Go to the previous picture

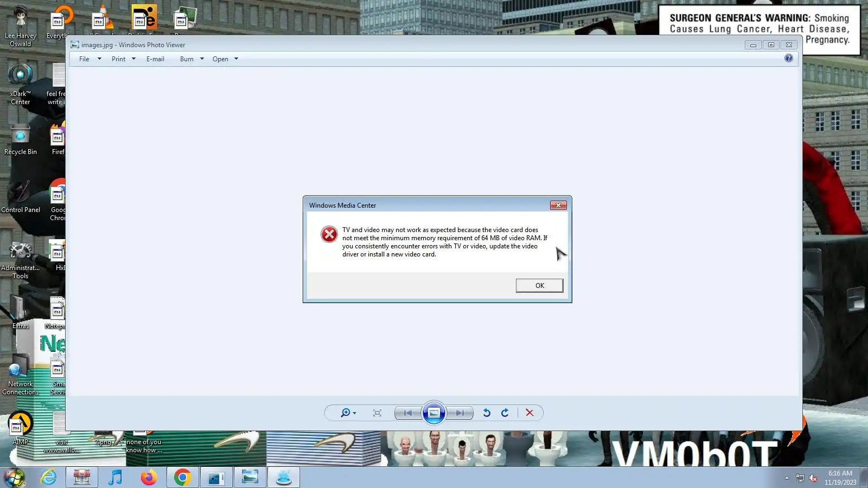tap(408, 413)
